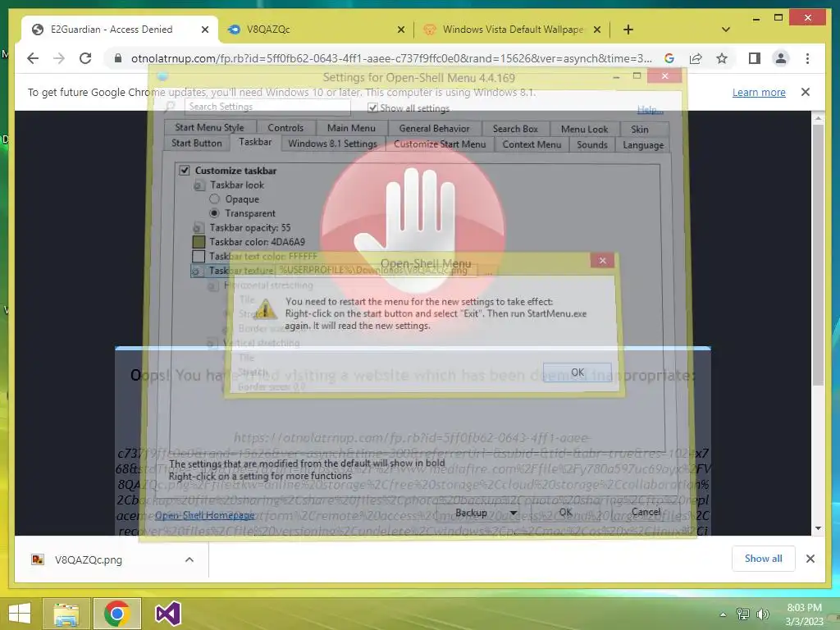This screenshot has width=840, height=630.
Task: Click Taskbar color 4DA6A9 swatch
Action: coord(199,242)
